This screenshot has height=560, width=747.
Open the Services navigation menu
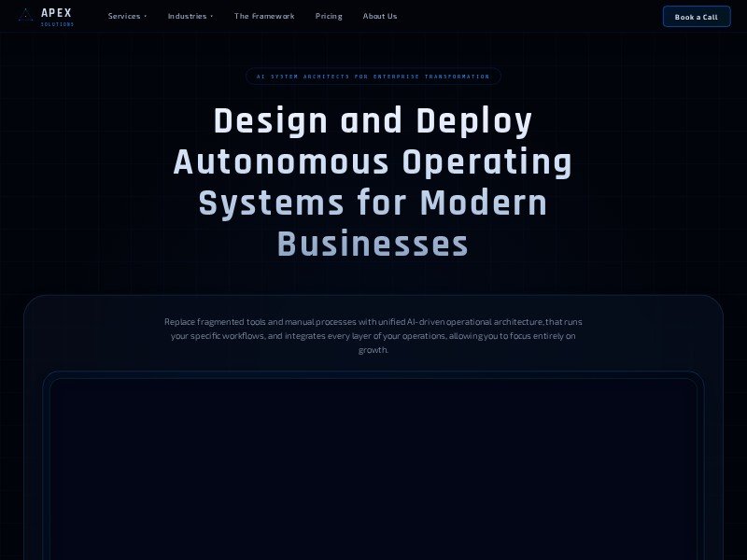(x=124, y=16)
